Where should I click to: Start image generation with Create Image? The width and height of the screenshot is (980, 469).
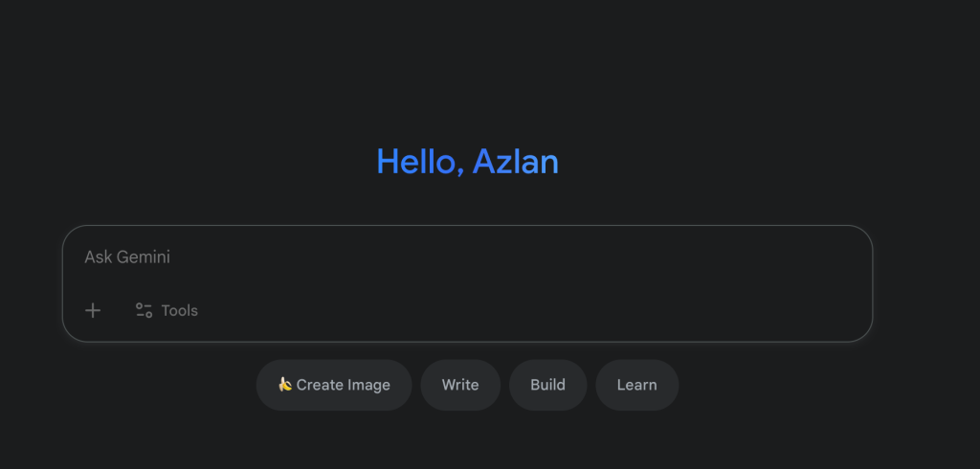coord(334,385)
